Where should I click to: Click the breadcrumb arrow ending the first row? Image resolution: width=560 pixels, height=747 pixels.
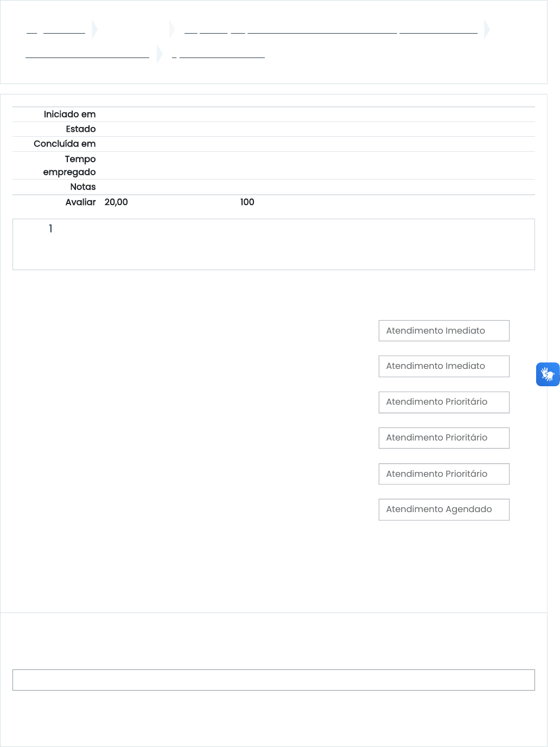tap(487, 29)
